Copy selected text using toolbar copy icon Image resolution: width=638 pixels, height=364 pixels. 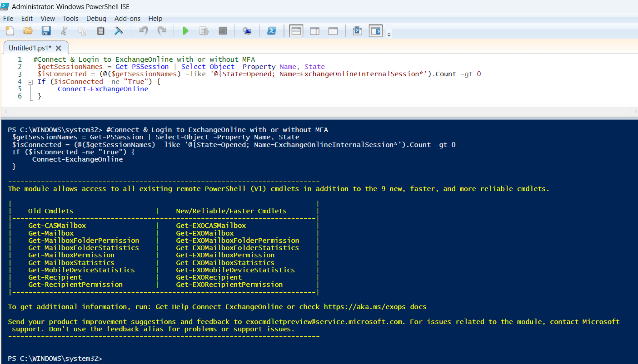82,31
